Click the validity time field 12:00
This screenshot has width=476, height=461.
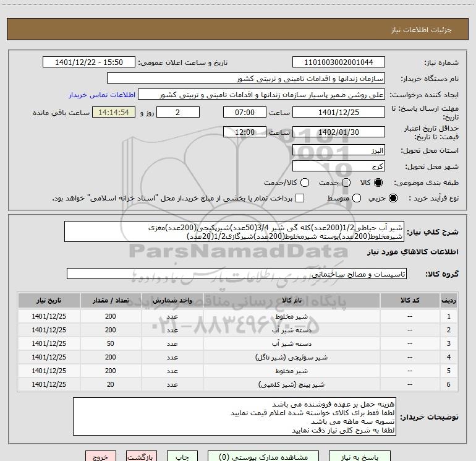click(245, 132)
